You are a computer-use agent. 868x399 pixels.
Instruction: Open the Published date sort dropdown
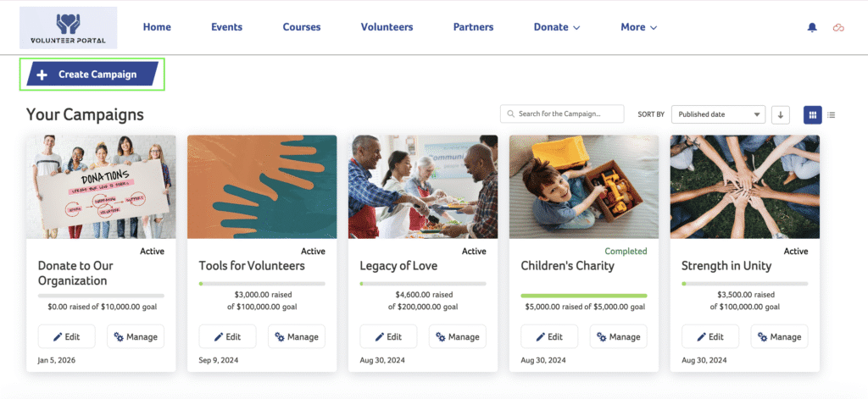click(x=718, y=114)
